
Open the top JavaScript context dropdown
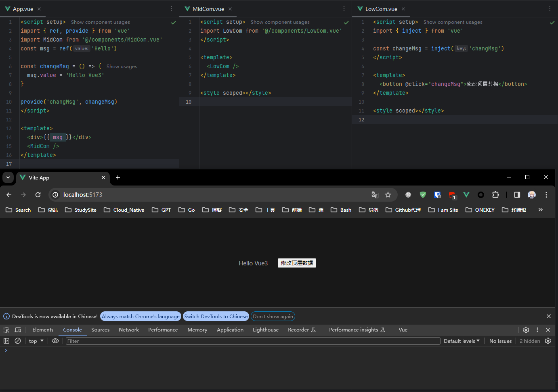point(36,341)
